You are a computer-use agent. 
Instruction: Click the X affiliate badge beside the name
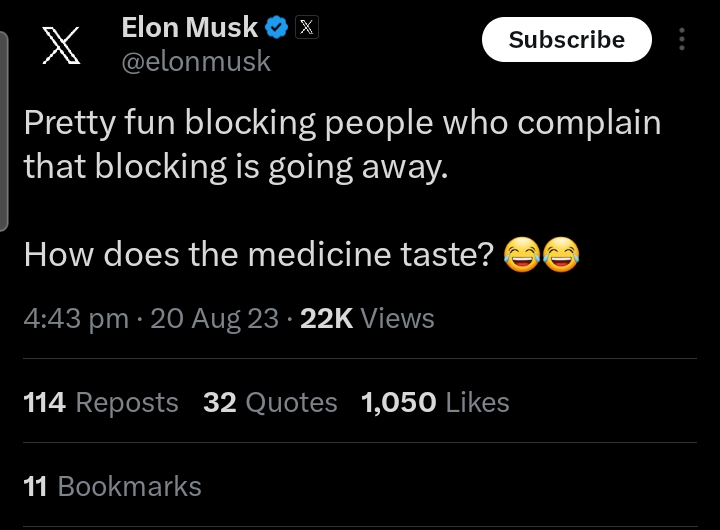tap(307, 28)
